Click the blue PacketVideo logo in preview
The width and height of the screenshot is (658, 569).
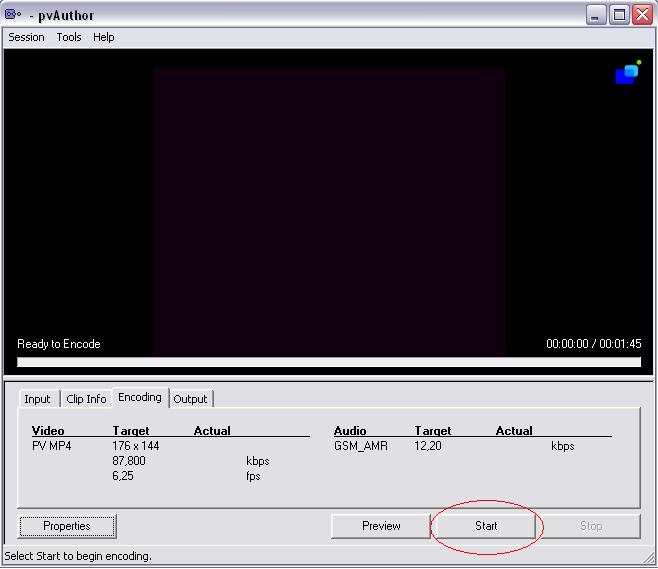tap(628, 72)
